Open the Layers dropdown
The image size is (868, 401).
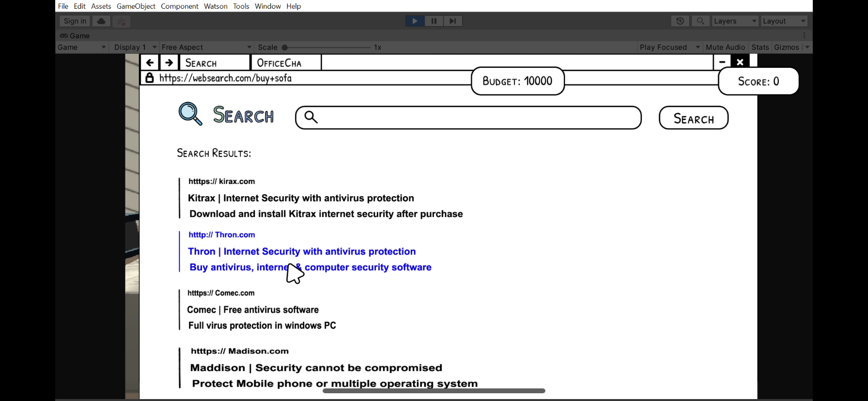[x=735, y=21]
